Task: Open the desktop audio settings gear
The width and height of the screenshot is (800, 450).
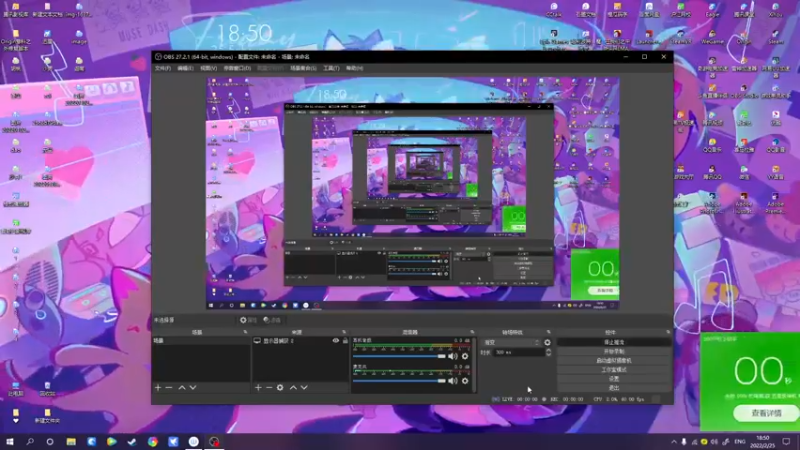Action: [465, 356]
